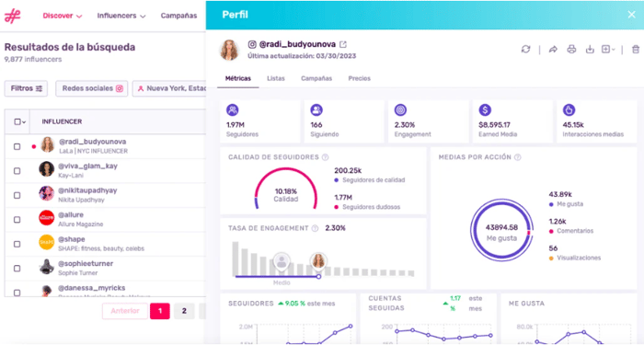Image resolution: width=644 pixels, height=345 pixels.
Task: Download the profile report
Action: click(x=590, y=50)
